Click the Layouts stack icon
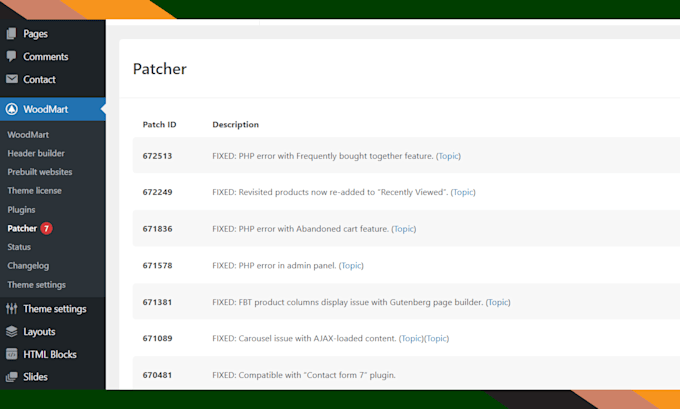The height and width of the screenshot is (409, 680). click(12, 331)
